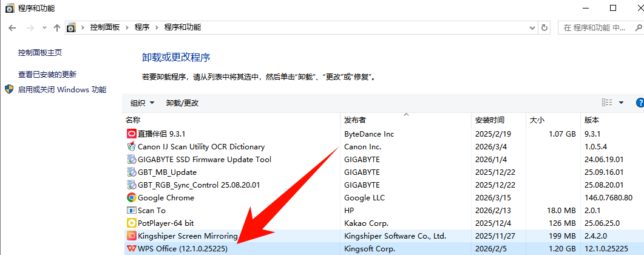Click the Up one level arrow
This screenshot has width=644, height=255.
pos(56,28)
